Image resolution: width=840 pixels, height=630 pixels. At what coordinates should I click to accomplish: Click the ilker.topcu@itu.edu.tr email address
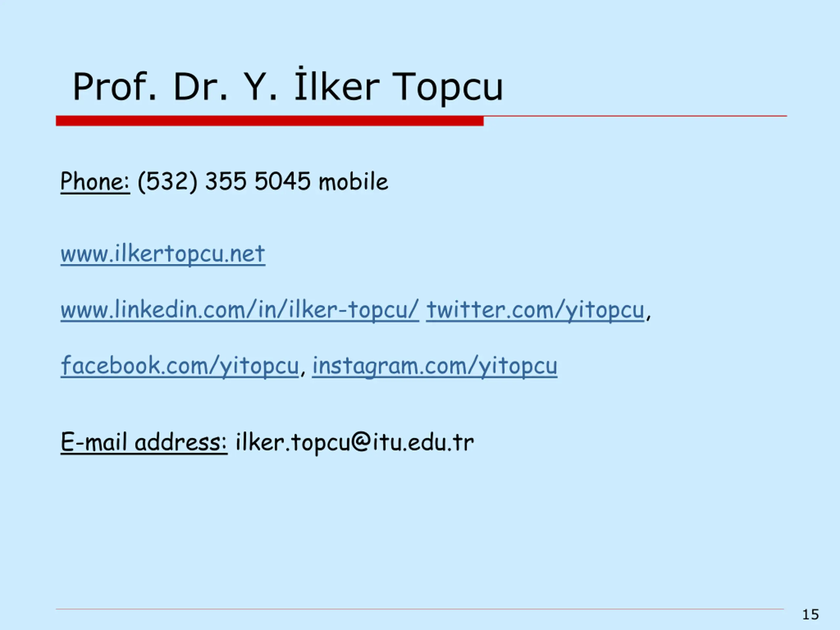355,442
